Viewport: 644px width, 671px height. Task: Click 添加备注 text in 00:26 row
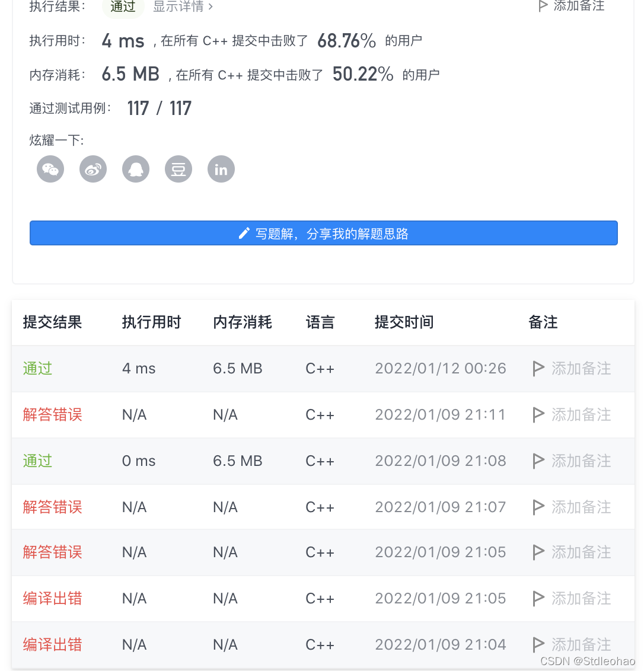click(581, 369)
